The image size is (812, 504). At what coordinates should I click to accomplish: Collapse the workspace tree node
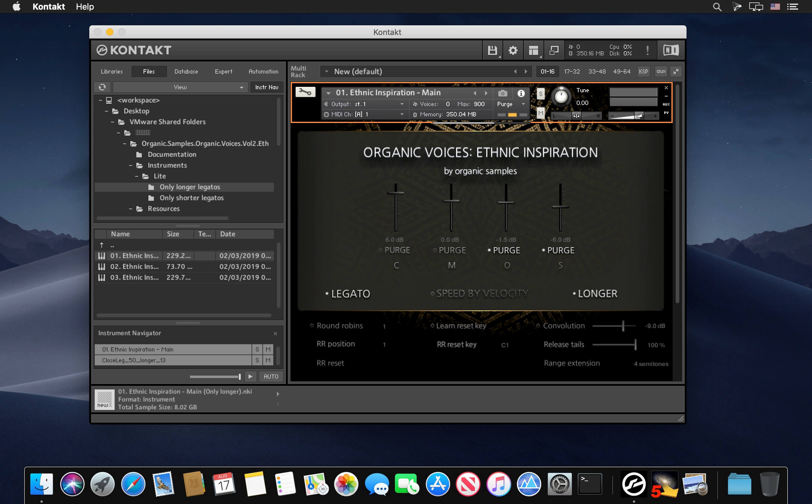coord(100,100)
